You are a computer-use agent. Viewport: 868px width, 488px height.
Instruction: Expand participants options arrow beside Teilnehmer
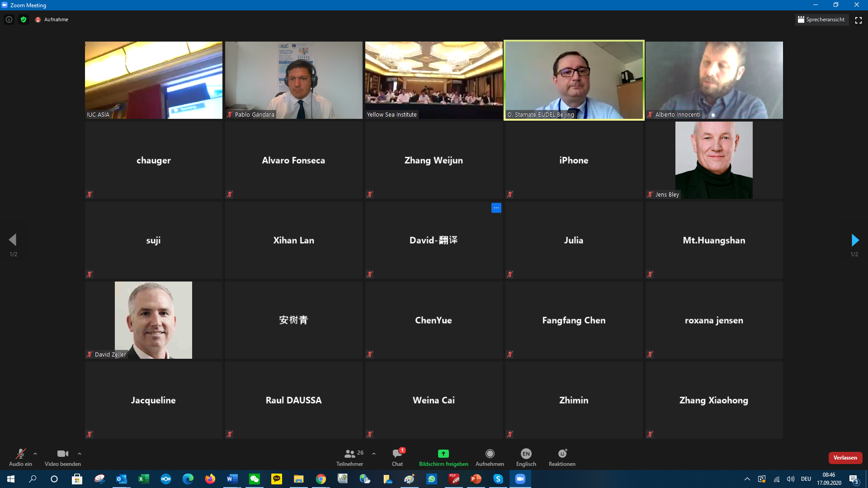click(374, 454)
